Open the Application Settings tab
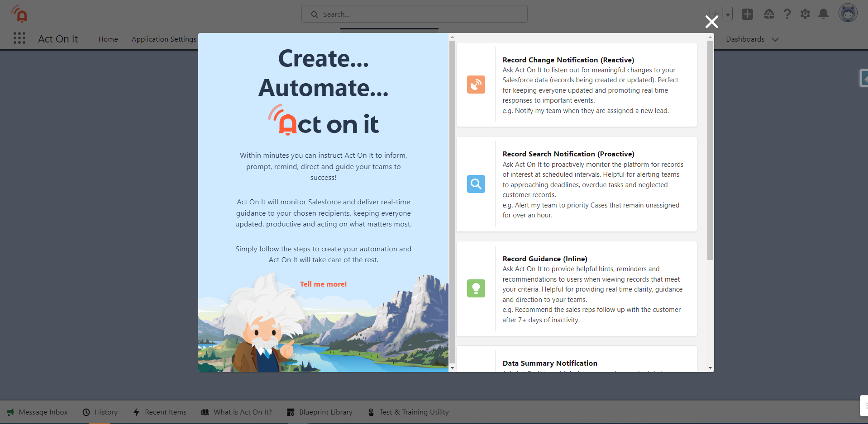868x424 pixels. [x=164, y=39]
